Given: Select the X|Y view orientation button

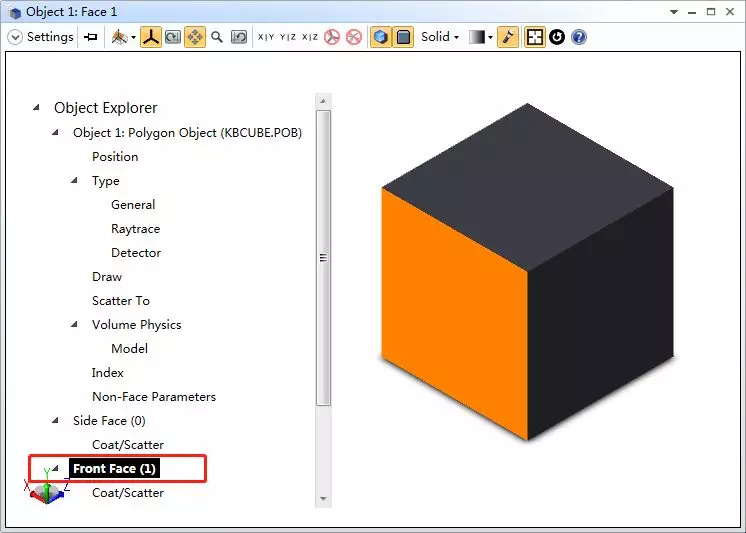Looking at the screenshot, I should [x=266, y=37].
